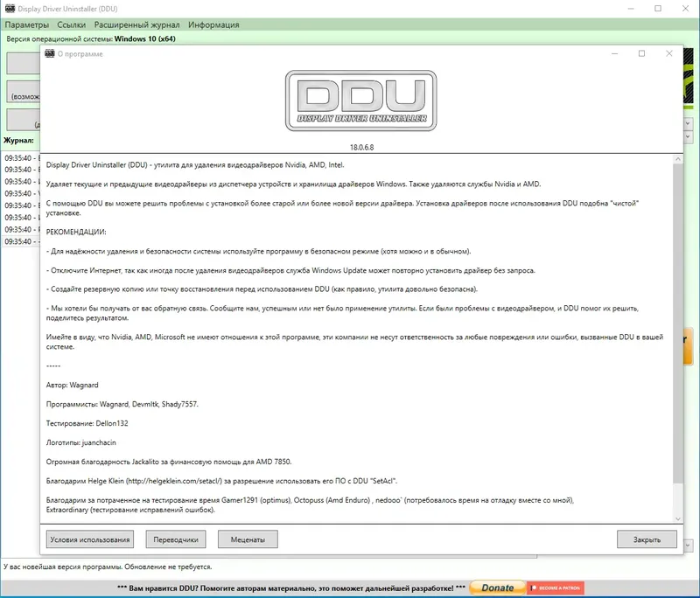Screen dimensions: 700x598
Task: Click the about-text vertical scrollbar thumb
Action: [x=678, y=323]
